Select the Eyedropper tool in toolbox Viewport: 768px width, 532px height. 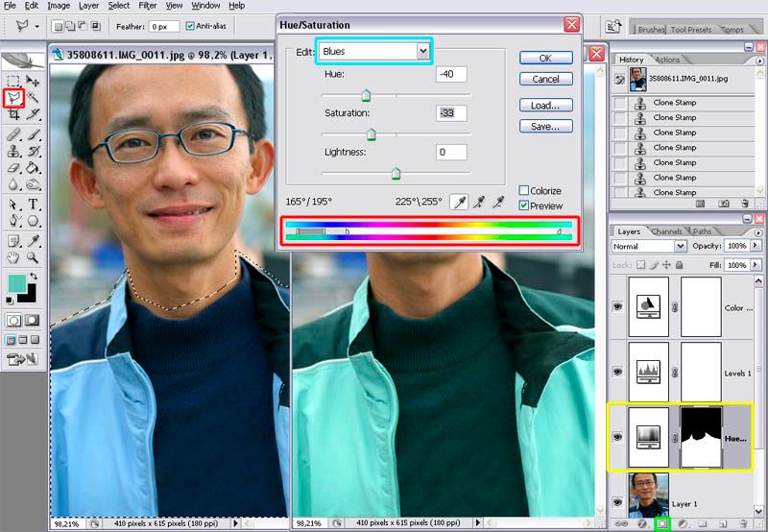[33, 240]
